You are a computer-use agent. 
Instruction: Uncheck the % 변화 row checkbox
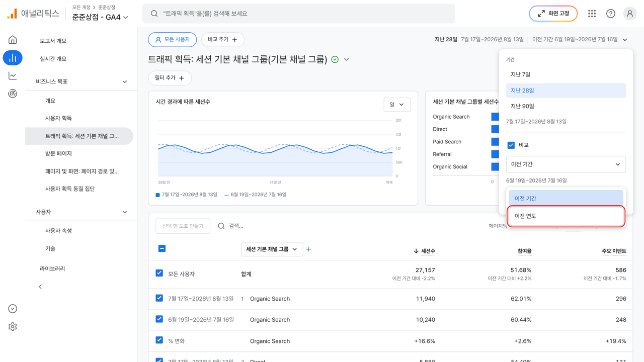159,340
